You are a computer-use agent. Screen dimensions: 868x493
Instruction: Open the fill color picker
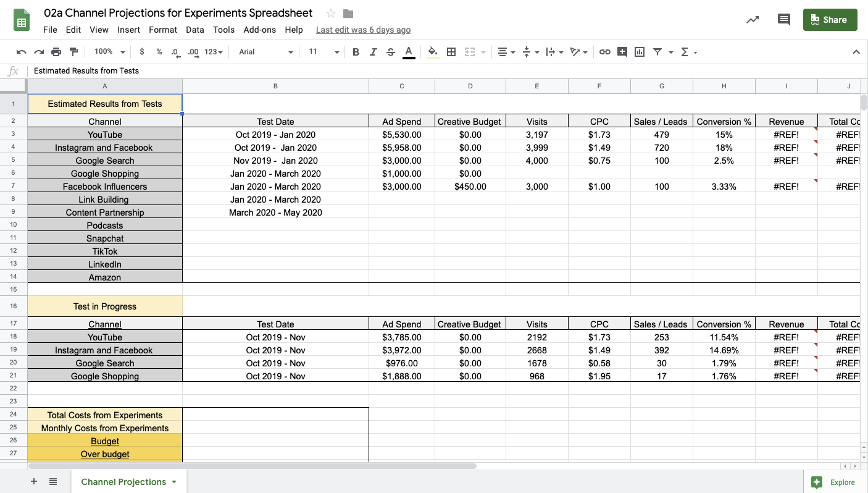[432, 52]
